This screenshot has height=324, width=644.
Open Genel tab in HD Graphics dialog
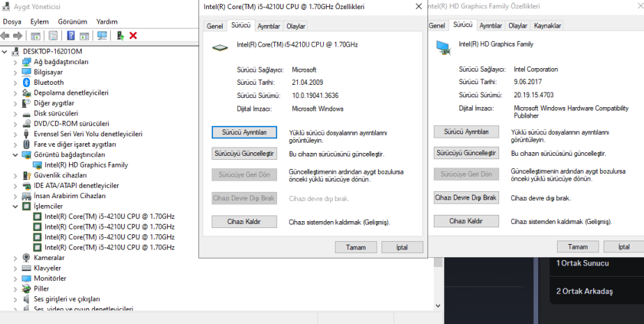coord(437,26)
